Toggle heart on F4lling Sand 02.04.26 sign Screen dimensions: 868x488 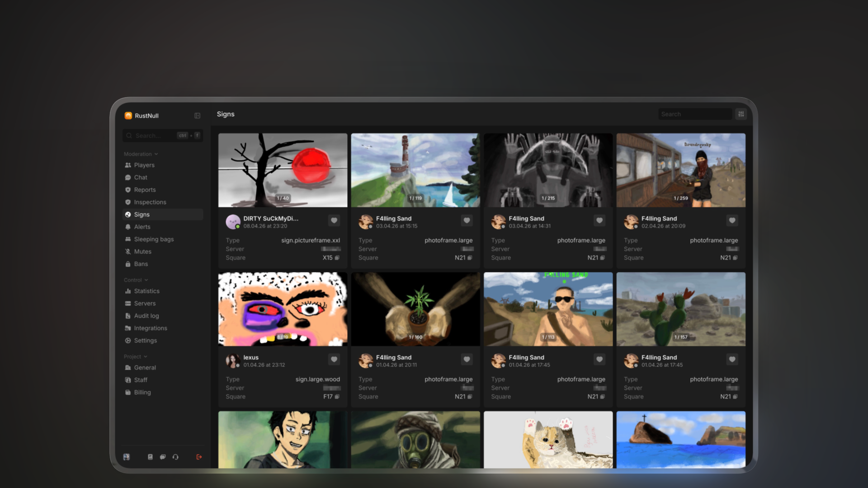(x=732, y=221)
